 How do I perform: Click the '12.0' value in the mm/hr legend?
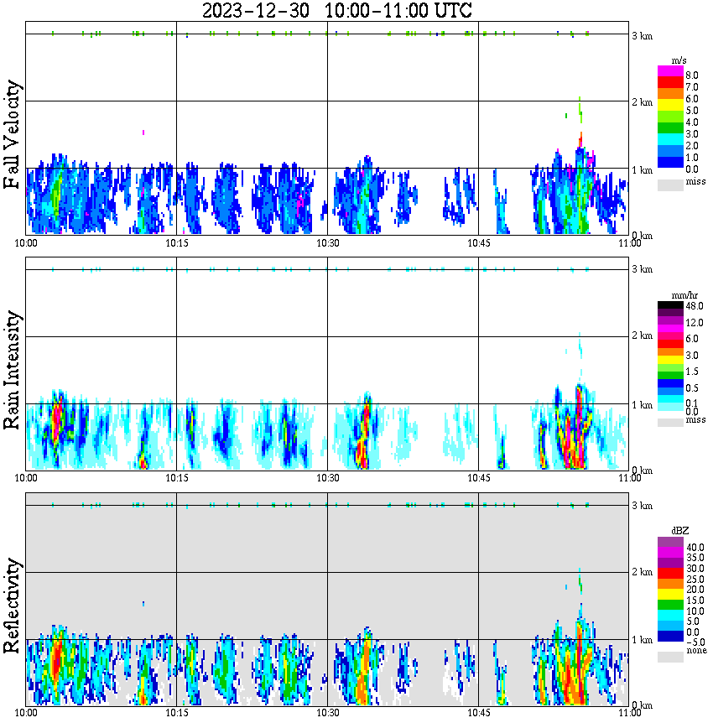tap(695, 323)
